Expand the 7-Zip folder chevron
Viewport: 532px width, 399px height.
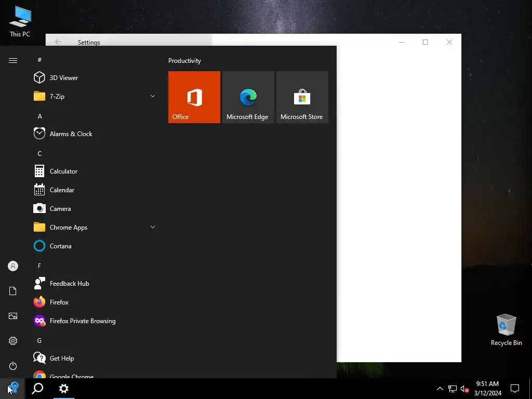click(153, 96)
